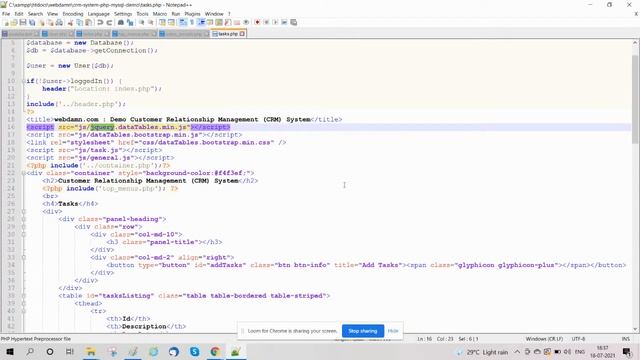
Task: Collapse the tr on line 40
Action: pos(23,311)
